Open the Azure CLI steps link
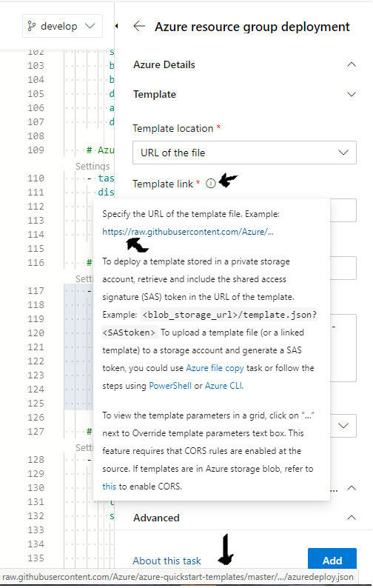Screen dimensions: 373x588 [224, 386]
